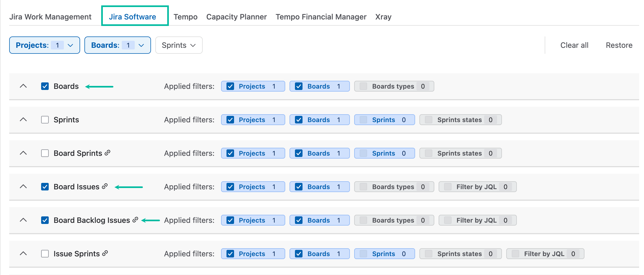
Task: Check the Sprints table checkbox
Action: click(x=45, y=120)
